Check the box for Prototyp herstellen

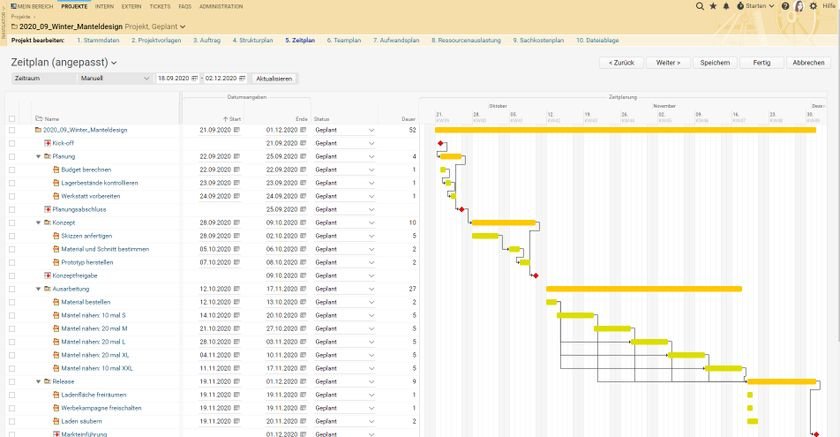click(12, 262)
